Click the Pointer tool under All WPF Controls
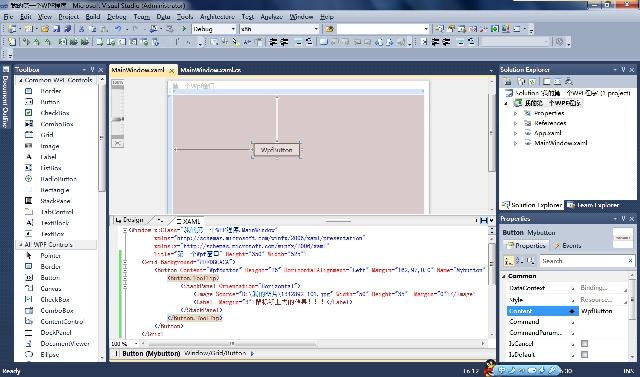Viewport: 640px width, 377px height. pos(50,256)
